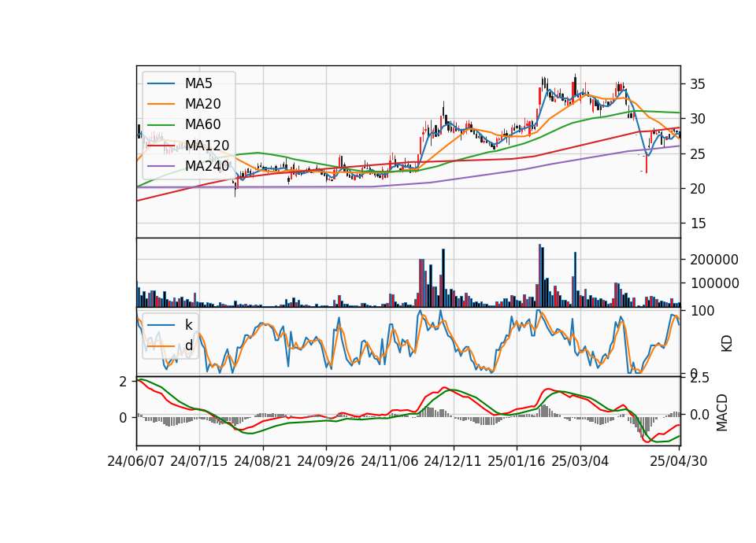Click the 24/12/11 date label

(x=453, y=462)
